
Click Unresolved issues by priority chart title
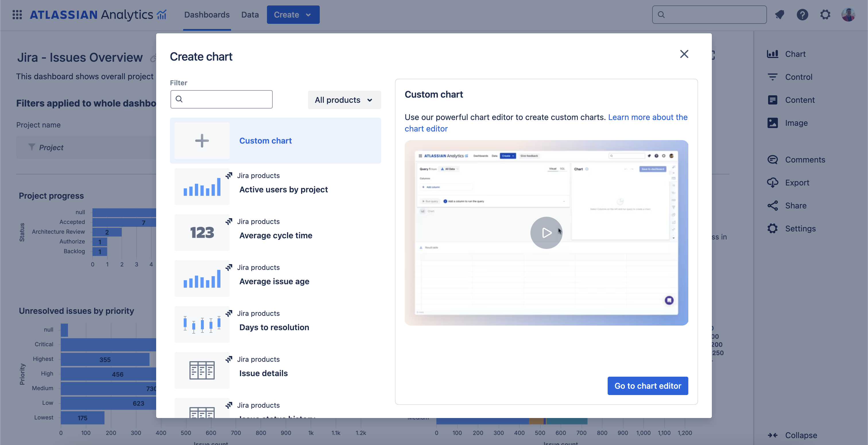point(76,311)
